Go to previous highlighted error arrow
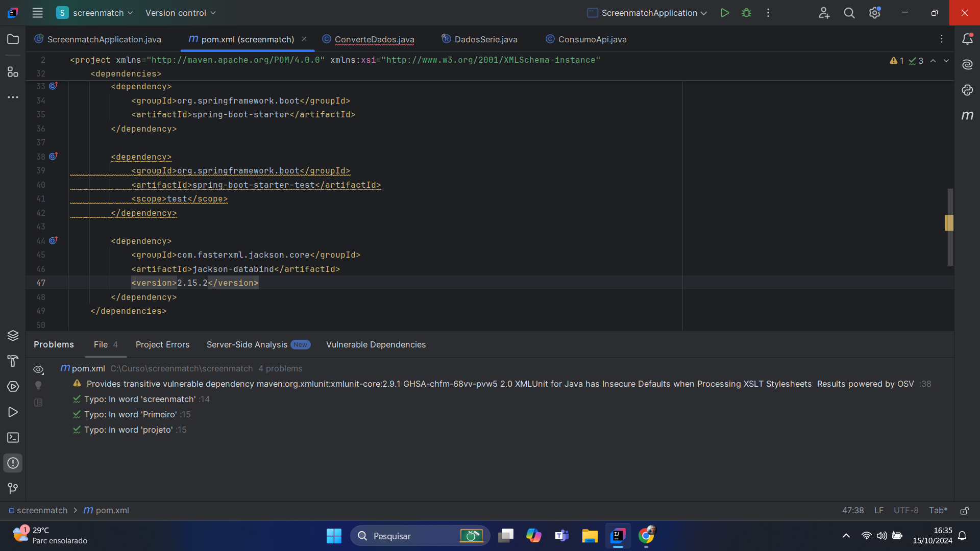Screen dimensions: 980x551 [x=933, y=61]
